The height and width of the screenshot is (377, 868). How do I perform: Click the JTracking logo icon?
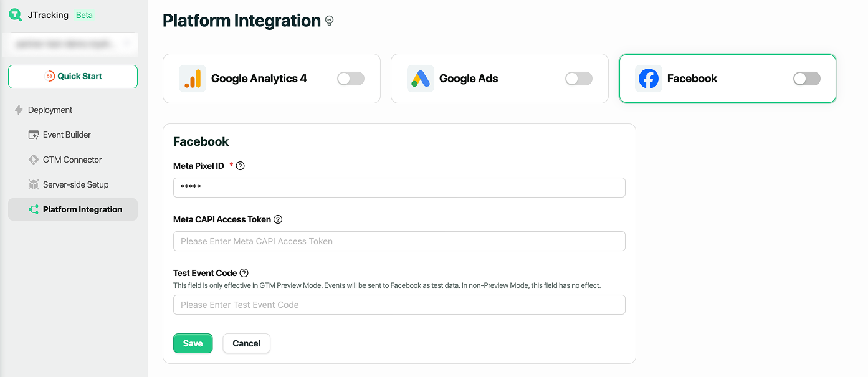point(15,15)
